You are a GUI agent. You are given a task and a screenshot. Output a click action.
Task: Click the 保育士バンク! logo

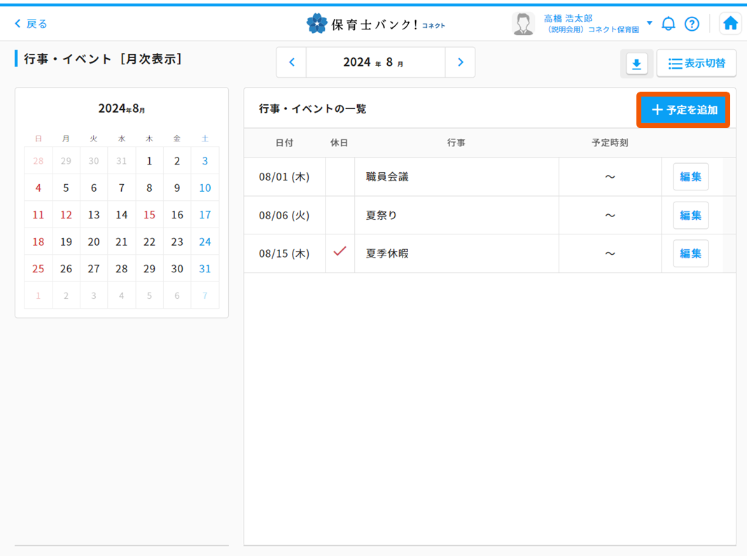point(375,24)
